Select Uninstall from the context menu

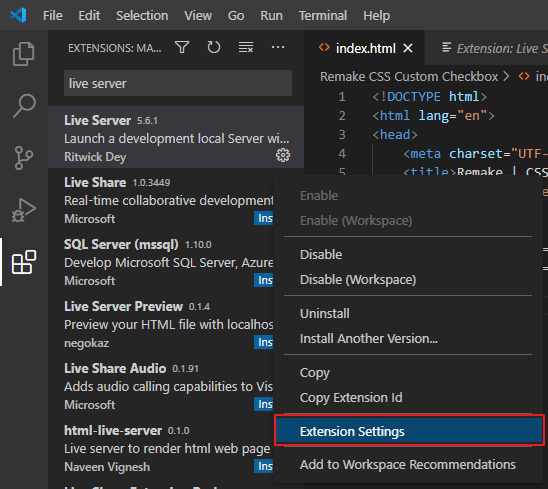tap(408, 314)
